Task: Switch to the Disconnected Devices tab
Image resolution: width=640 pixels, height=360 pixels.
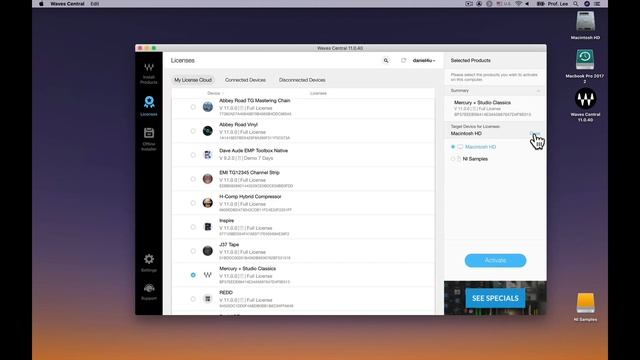Action: (302, 80)
